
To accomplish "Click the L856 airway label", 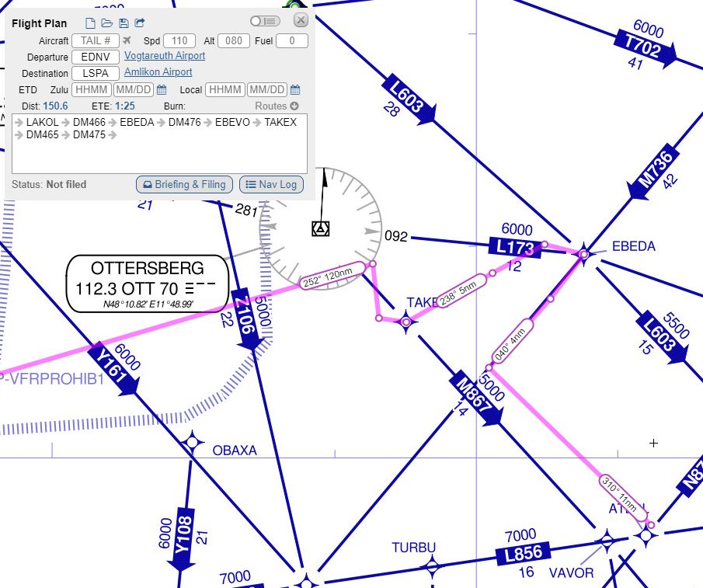I will [524, 554].
